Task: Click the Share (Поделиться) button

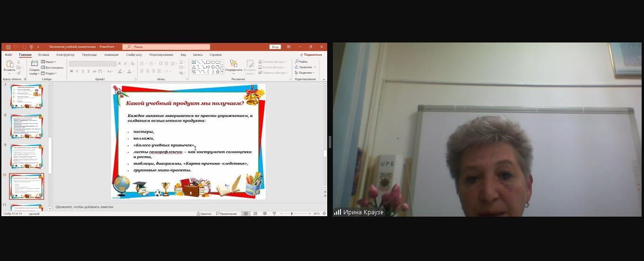Action: tap(311, 55)
